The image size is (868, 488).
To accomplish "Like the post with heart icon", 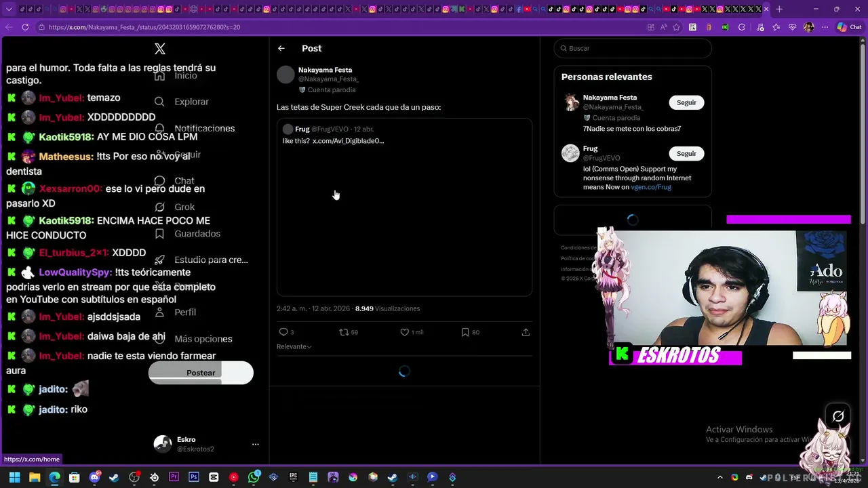I will coord(404,332).
